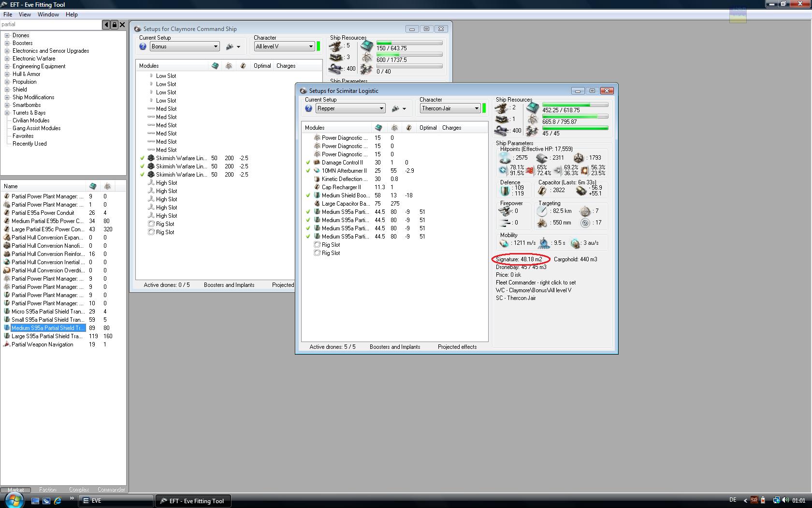Click the CPU column icon in Scimitar modules header
This screenshot has width=812, height=508.
(x=378, y=128)
